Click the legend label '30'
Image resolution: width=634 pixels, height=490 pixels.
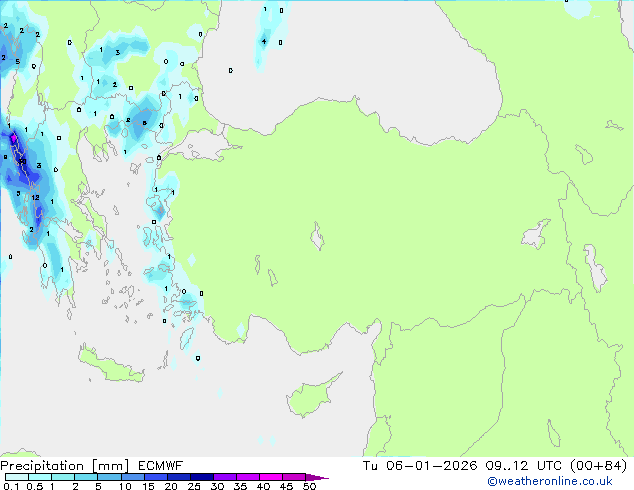pos(217,486)
